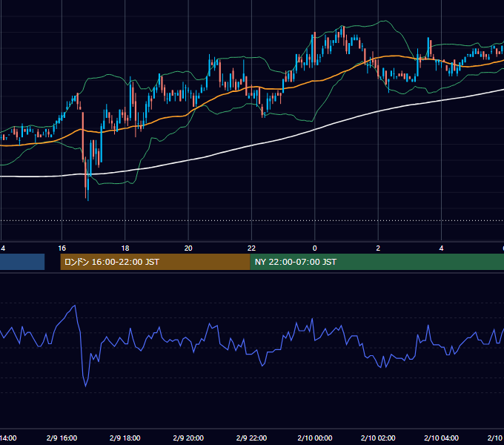Click the axis label 22 on upper chart

click(x=251, y=248)
